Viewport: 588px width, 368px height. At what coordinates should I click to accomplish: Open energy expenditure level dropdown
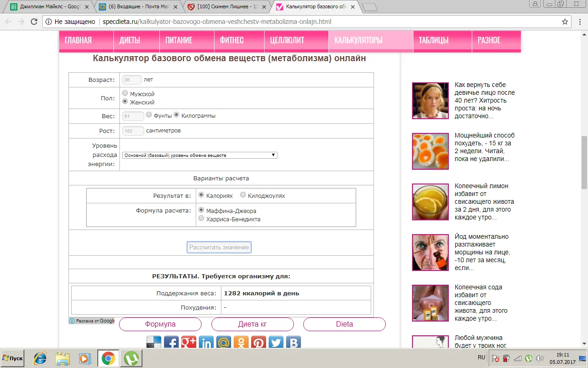pos(200,155)
